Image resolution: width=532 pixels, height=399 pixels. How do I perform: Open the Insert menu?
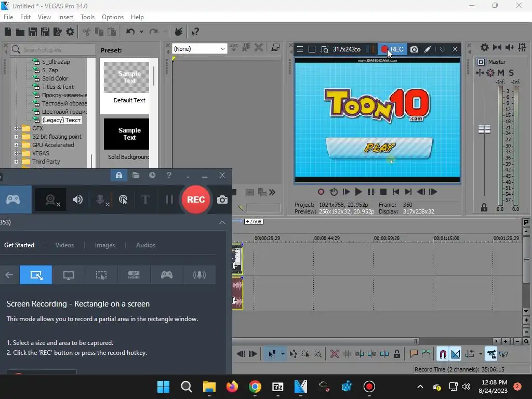pos(65,17)
